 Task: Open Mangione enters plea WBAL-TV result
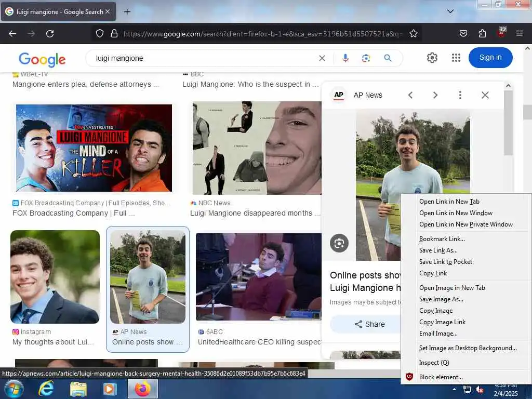[x=86, y=85]
